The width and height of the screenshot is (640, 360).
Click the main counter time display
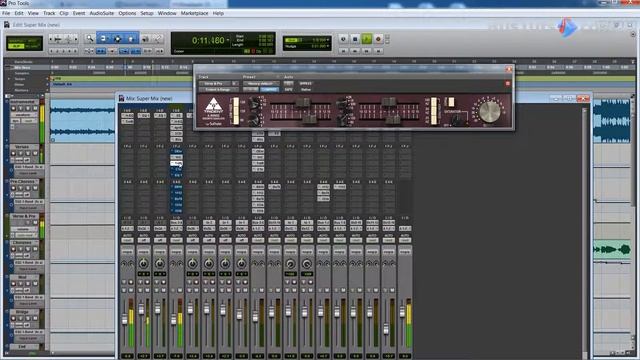pos(208,40)
